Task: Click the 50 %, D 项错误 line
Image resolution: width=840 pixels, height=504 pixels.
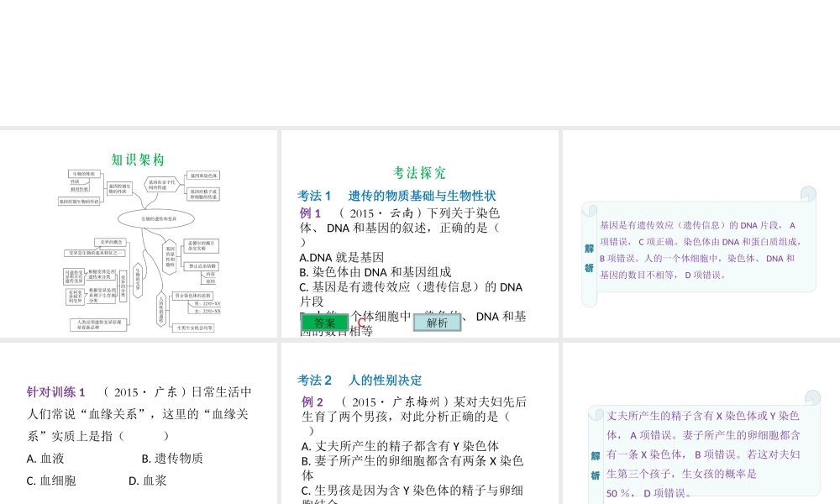Action: pyautogui.click(x=648, y=493)
